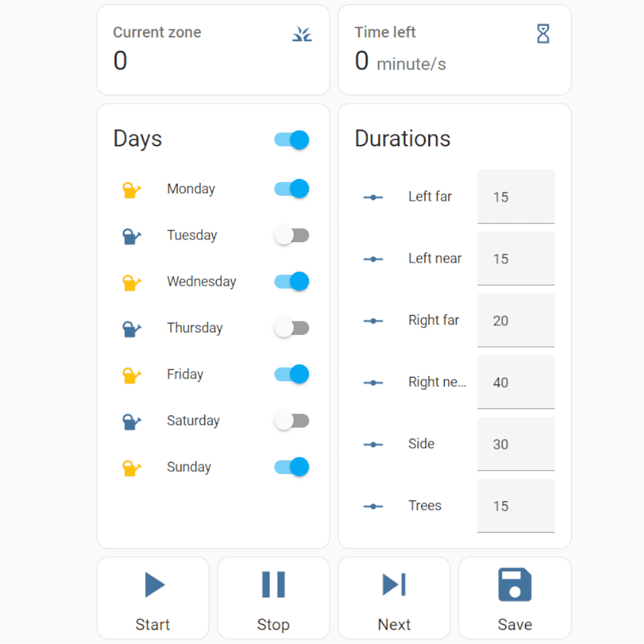This screenshot has width=644, height=644.
Task: Click the slider icon beside Left far
Action: 374,197
